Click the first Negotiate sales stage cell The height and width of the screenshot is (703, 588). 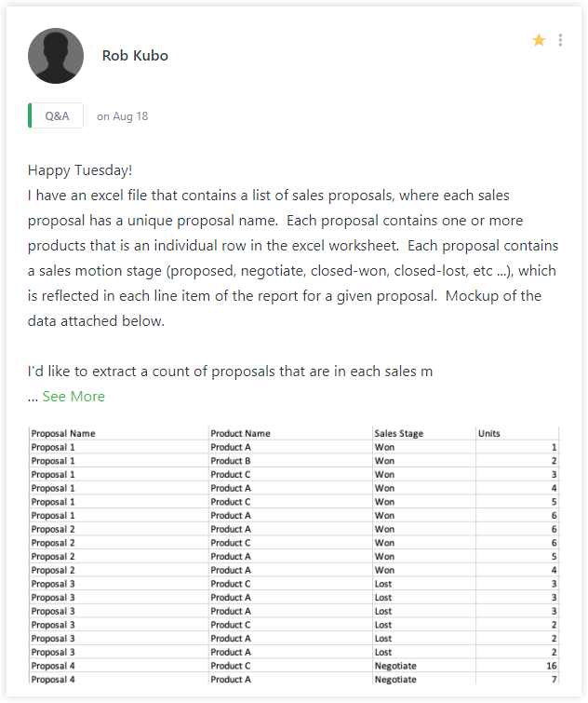[395, 666]
